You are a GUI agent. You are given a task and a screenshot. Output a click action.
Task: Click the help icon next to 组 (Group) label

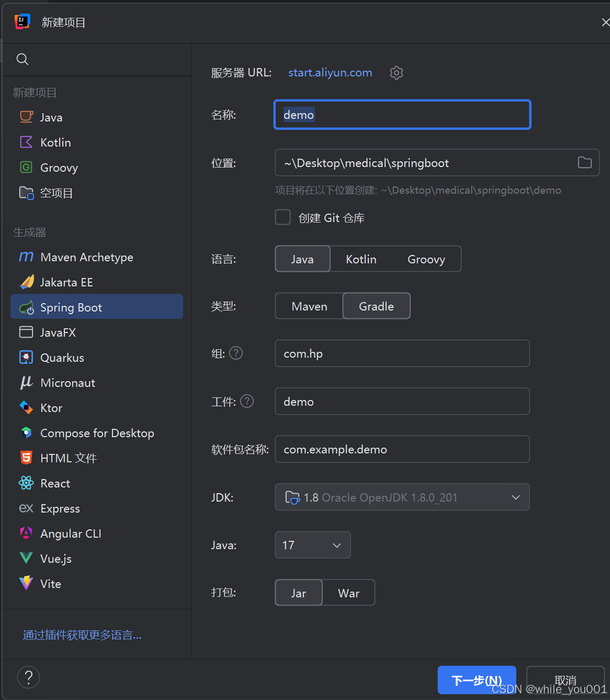pos(236,353)
